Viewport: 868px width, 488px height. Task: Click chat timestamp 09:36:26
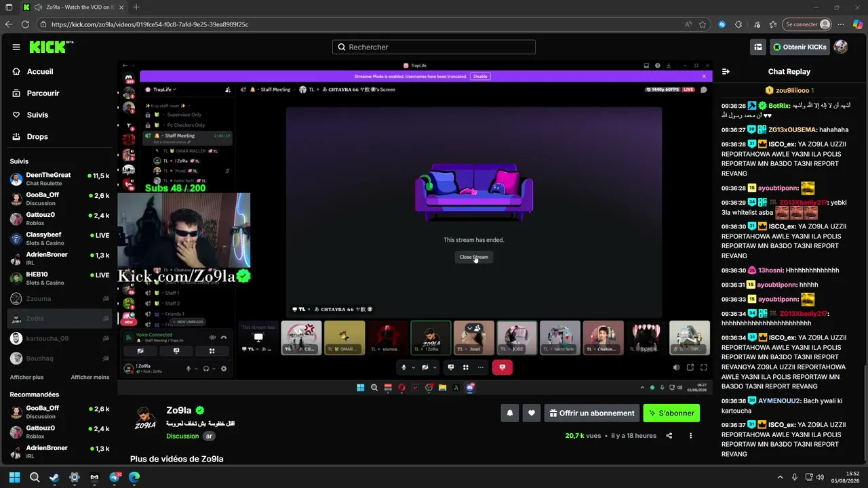[x=734, y=106]
